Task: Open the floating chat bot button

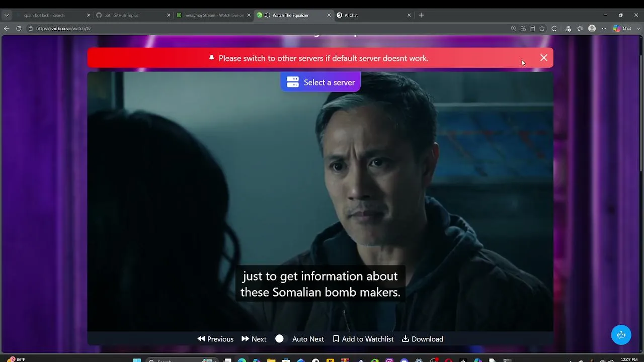Action: click(x=621, y=335)
